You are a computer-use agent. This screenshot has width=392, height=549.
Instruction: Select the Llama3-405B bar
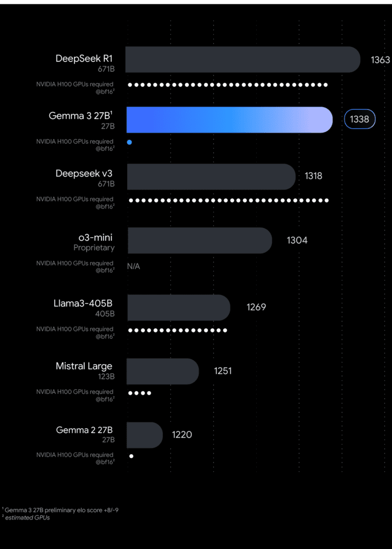(x=179, y=307)
